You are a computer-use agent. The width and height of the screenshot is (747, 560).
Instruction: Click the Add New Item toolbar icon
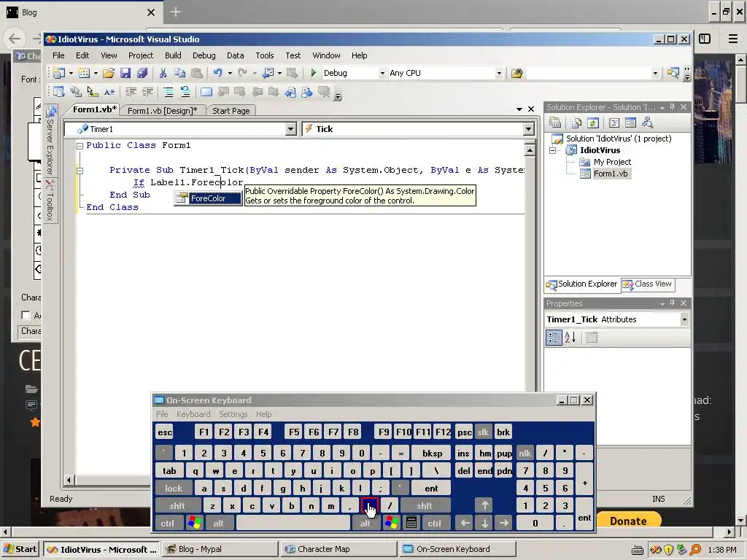click(84, 73)
